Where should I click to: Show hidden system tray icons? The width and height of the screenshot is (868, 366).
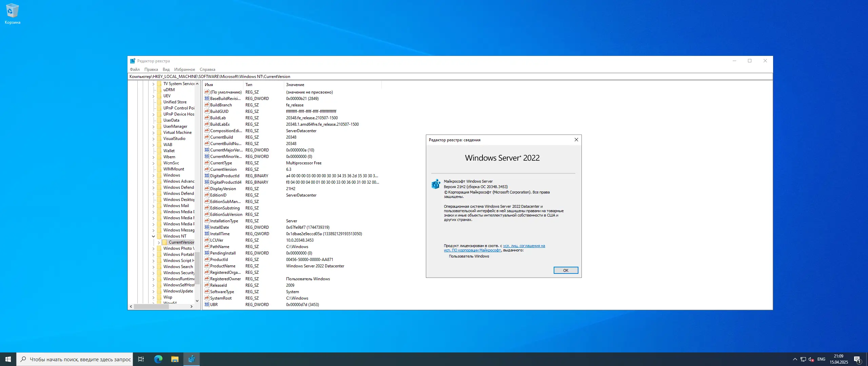(x=795, y=359)
